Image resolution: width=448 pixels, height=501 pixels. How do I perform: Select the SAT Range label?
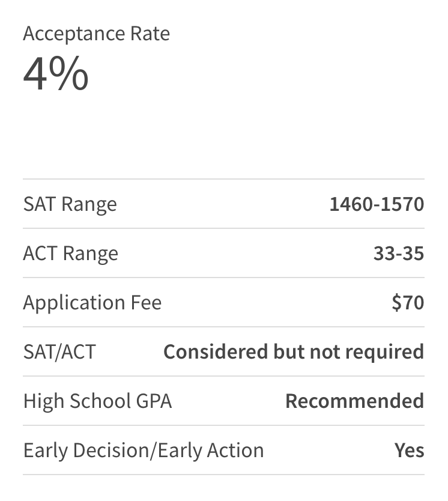70,204
